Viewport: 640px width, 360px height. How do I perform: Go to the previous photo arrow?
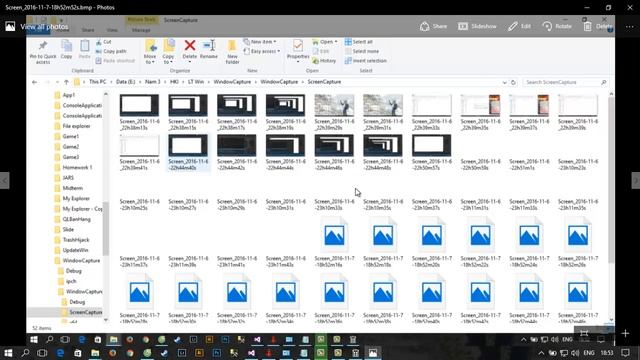4,180
